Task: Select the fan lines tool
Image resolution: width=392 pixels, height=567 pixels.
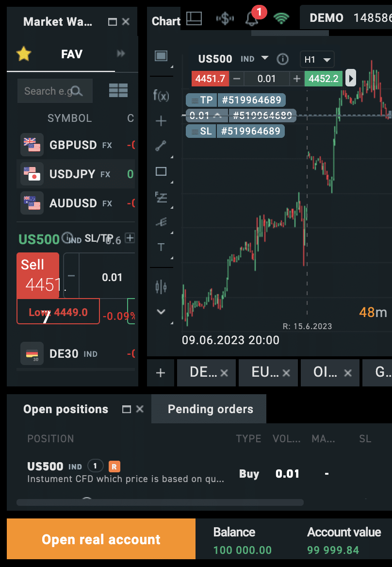Action: pyautogui.click(x=161, y=222)
